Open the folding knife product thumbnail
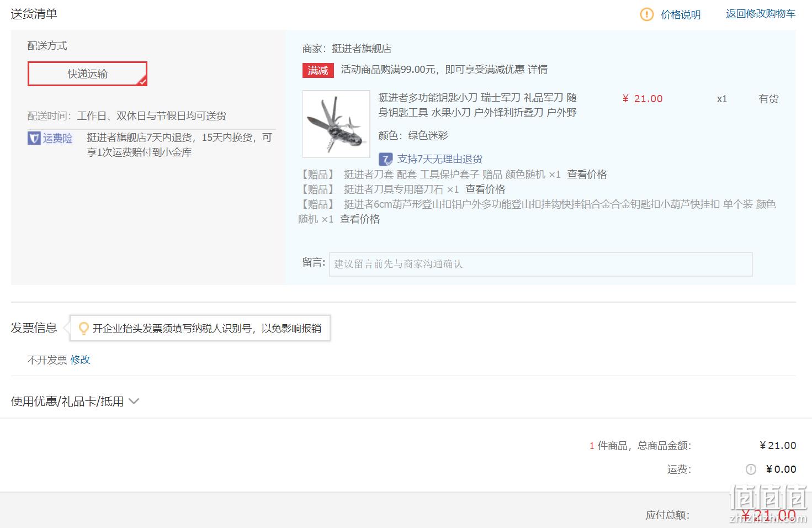 [336, 124]
